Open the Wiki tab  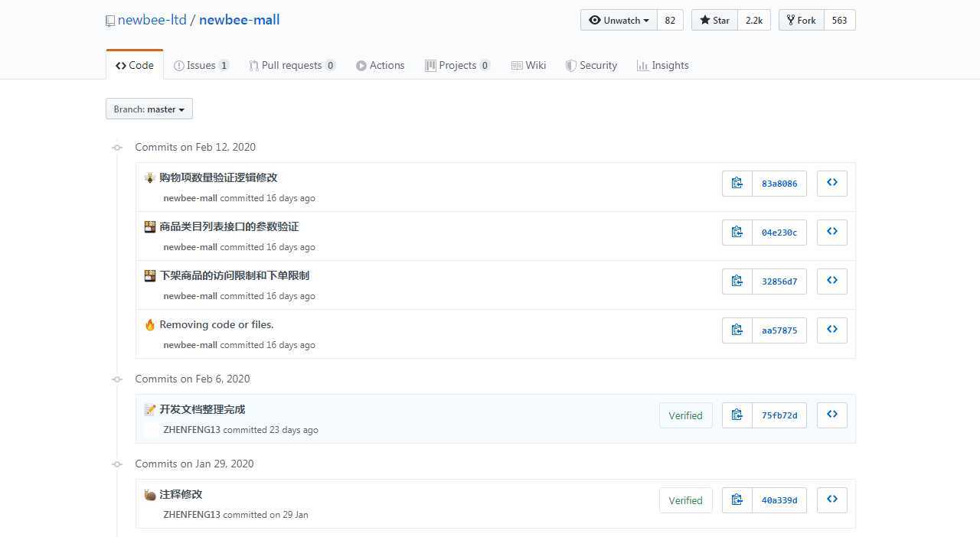(528, 66)
